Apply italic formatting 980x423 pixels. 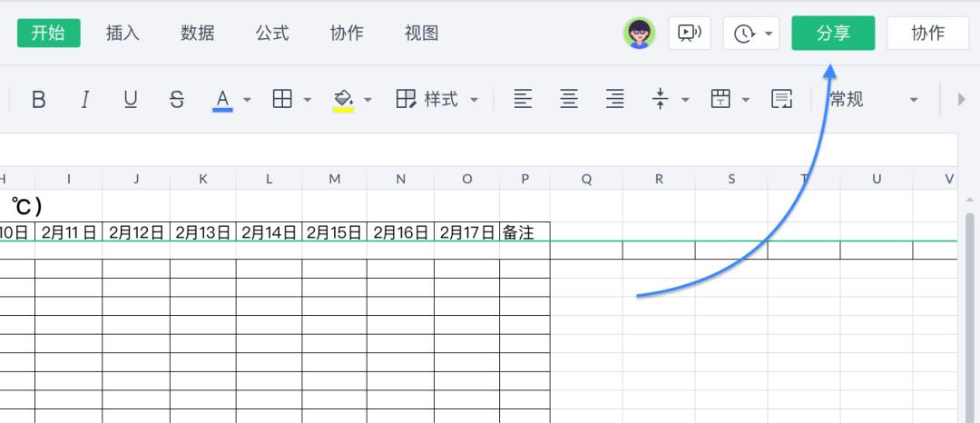click(85, 99)
